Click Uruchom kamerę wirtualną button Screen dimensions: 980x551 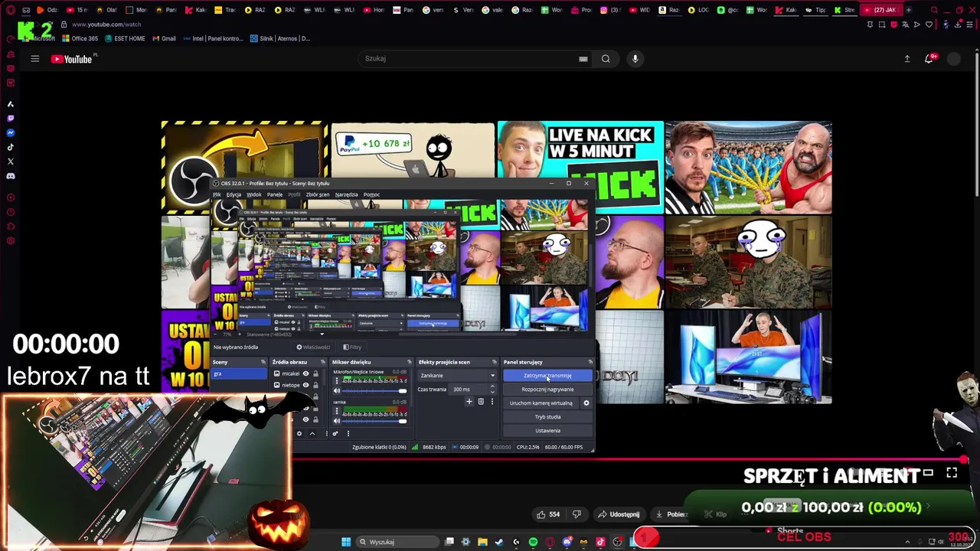tap(541, 403)
